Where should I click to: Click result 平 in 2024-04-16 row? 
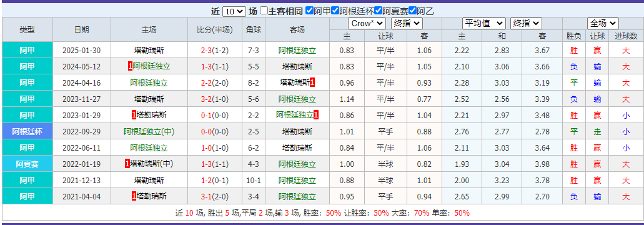[574, 83]
